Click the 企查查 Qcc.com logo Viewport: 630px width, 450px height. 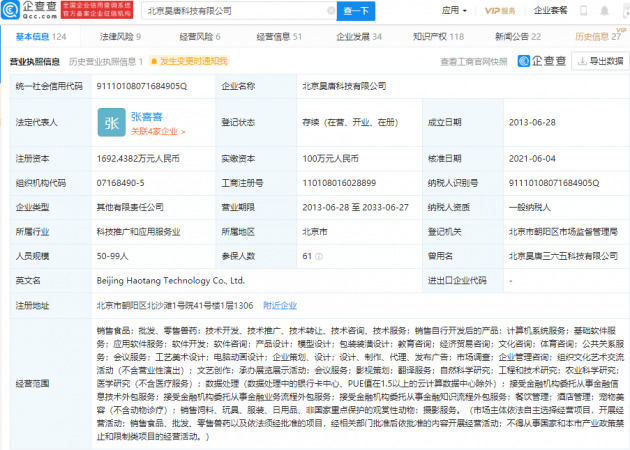point(29,10)
